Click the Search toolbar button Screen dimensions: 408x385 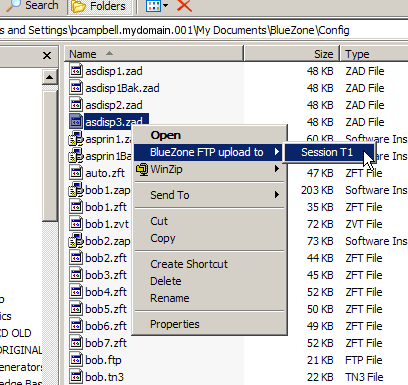33,6
